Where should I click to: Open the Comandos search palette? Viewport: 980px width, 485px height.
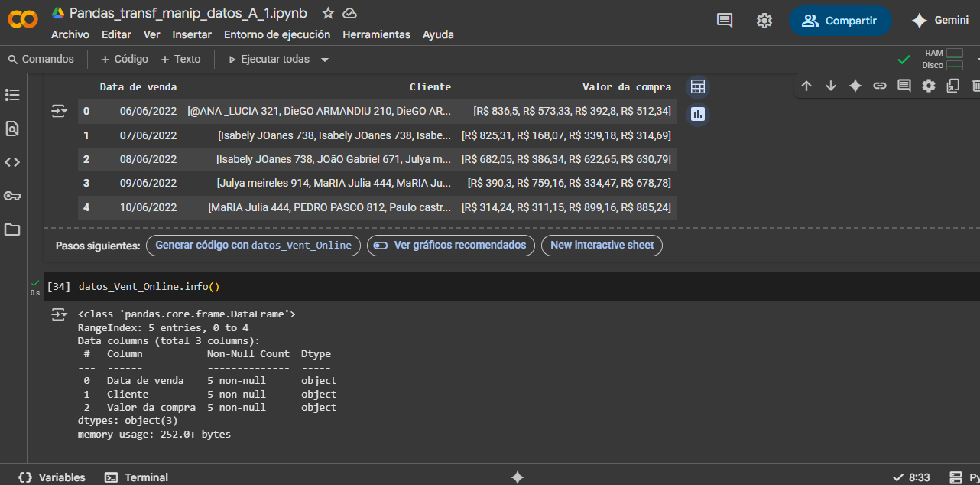pos(41,59)
